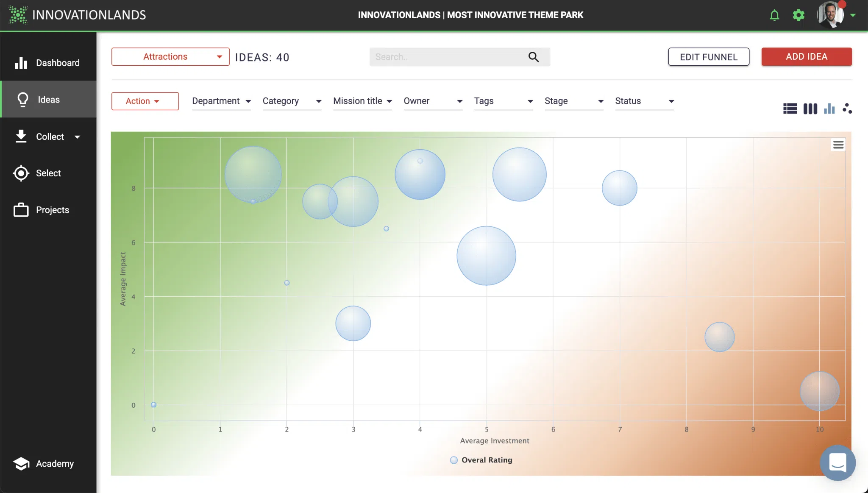Open settings gear icon in header
Viewport: 868px width, 493px height.
coord(798,15)
